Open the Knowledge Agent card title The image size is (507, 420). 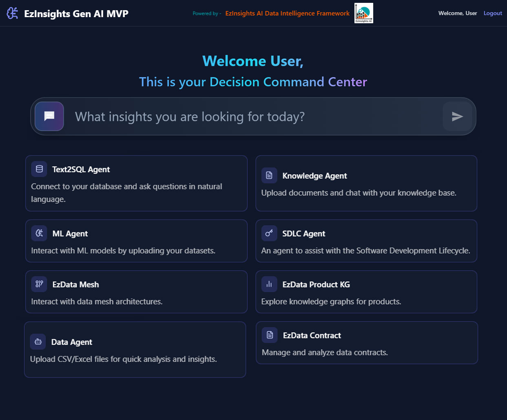click(314, 176)
